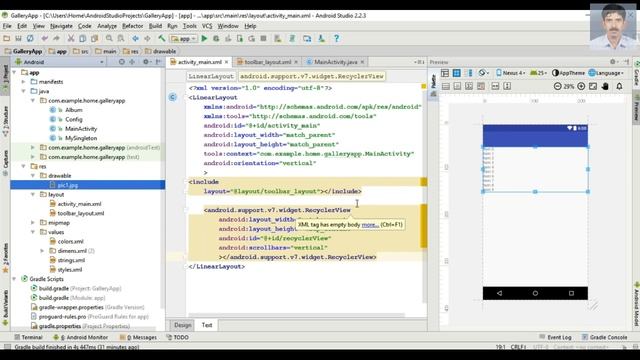Select the Pan hand tool in preview

pos(605,86)
